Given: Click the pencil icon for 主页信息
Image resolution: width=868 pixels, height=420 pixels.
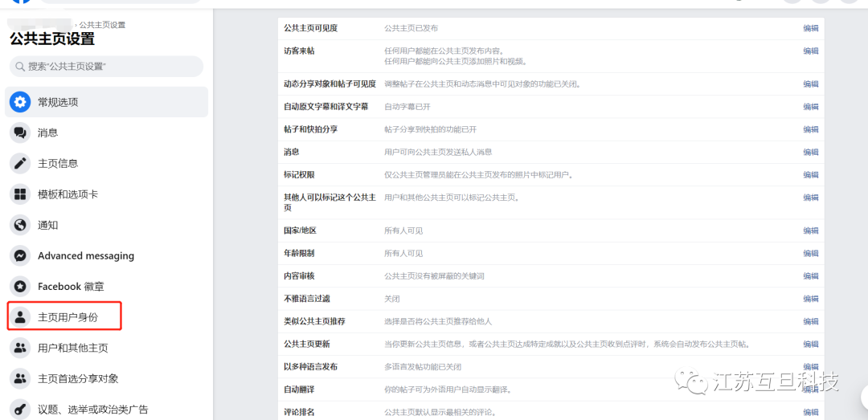Looking at the screenshot, I should coord(20,163).
